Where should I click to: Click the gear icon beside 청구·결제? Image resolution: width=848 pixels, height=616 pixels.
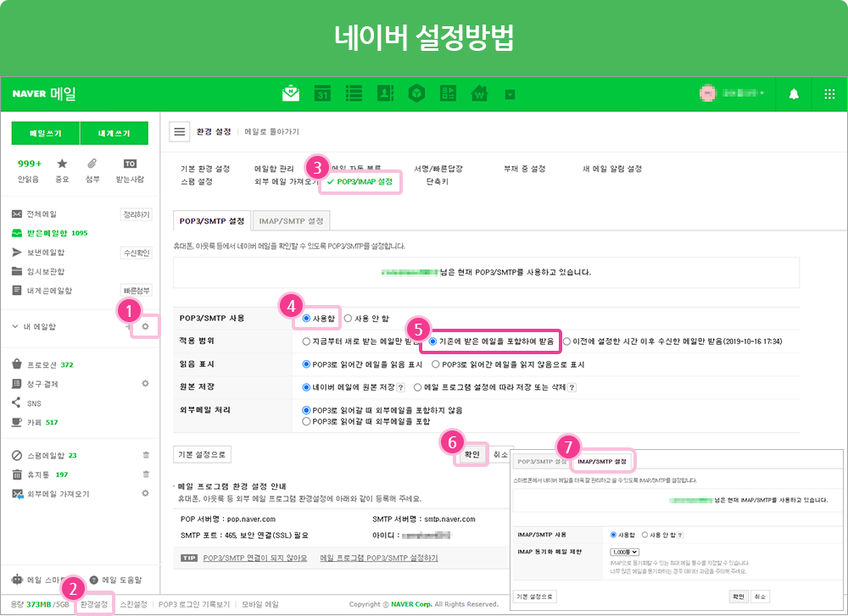point(145,384)
